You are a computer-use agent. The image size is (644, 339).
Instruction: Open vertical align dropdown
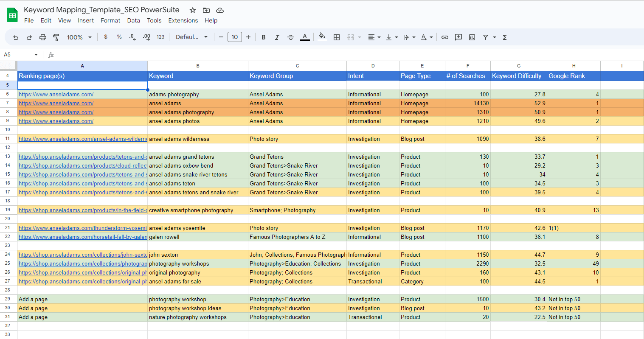click(391, 37)
